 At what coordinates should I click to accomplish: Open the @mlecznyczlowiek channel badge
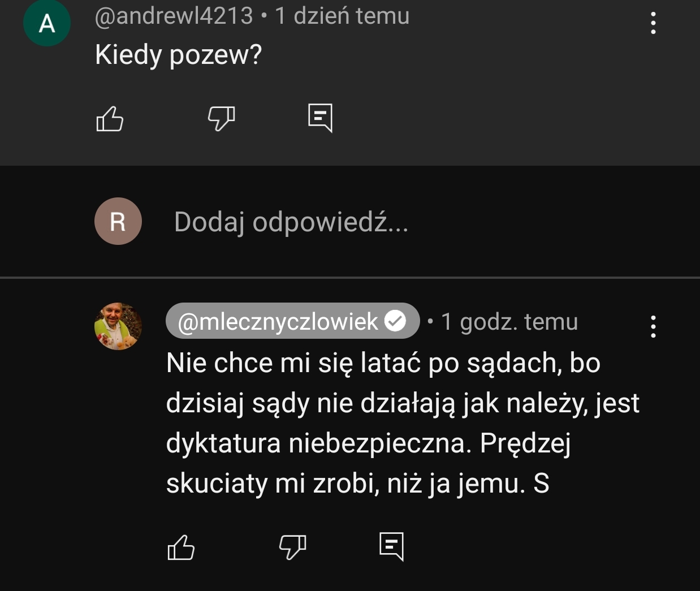(277, 322)
